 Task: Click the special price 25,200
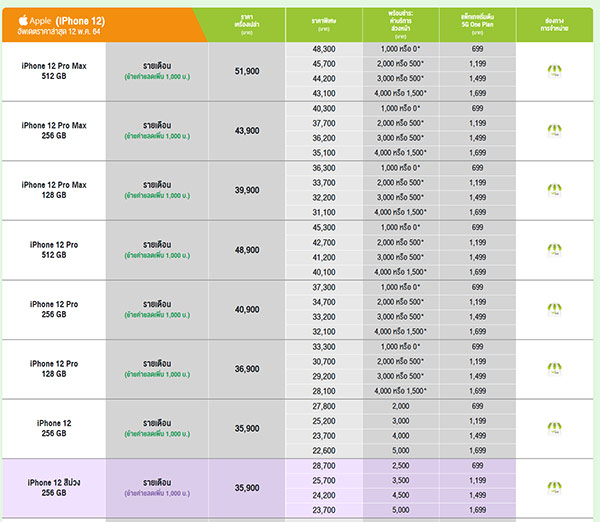(x=324, y=421)
